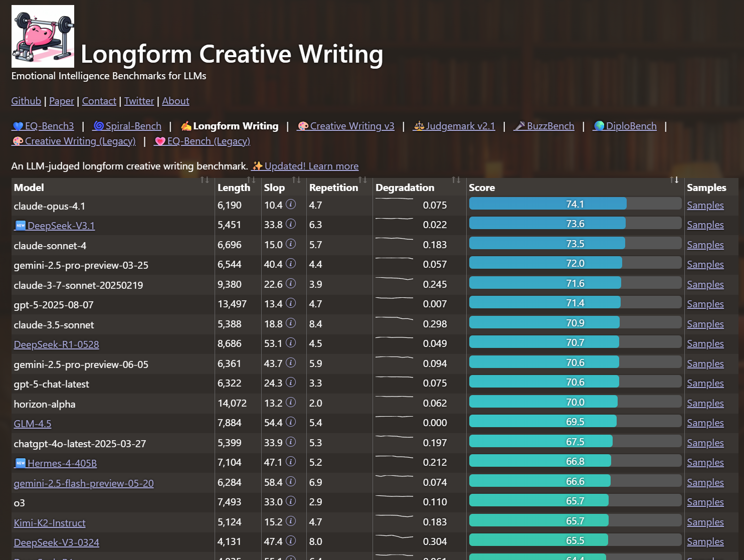This screenshot has width=744, height=560.
Task: Open DeepSeek-V3-0324 model link
Action: pos(57,542)
